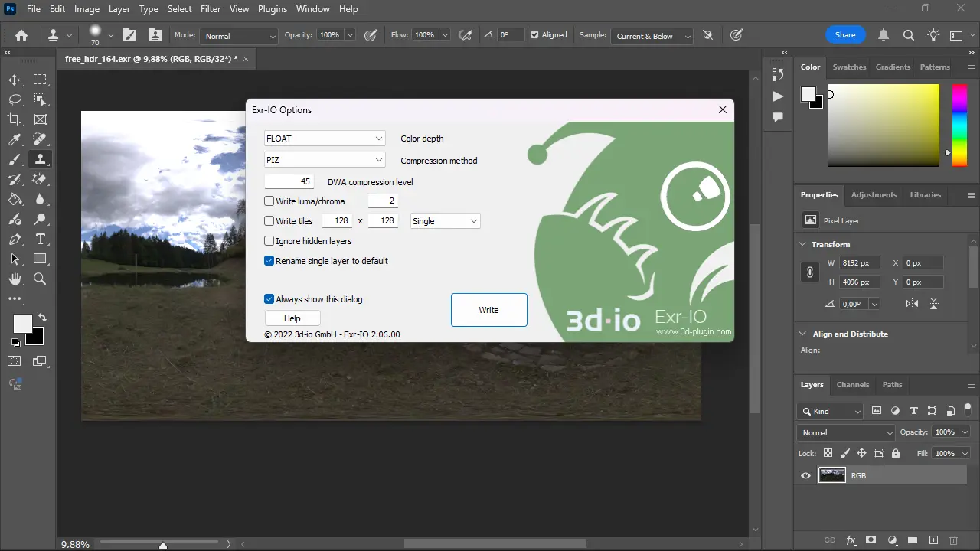Click the color picker field in Color panel
Viewport: 980px width, 551px height.
coord(884,126)
